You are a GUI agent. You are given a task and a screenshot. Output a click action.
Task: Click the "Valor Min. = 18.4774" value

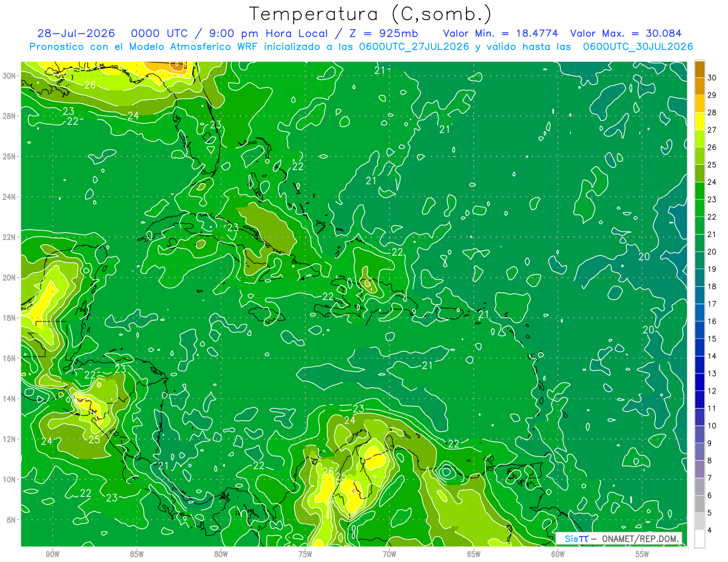501,33
